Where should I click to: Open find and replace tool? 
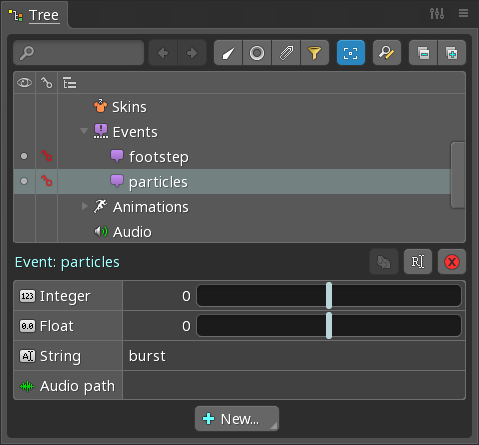pos(387,53)
